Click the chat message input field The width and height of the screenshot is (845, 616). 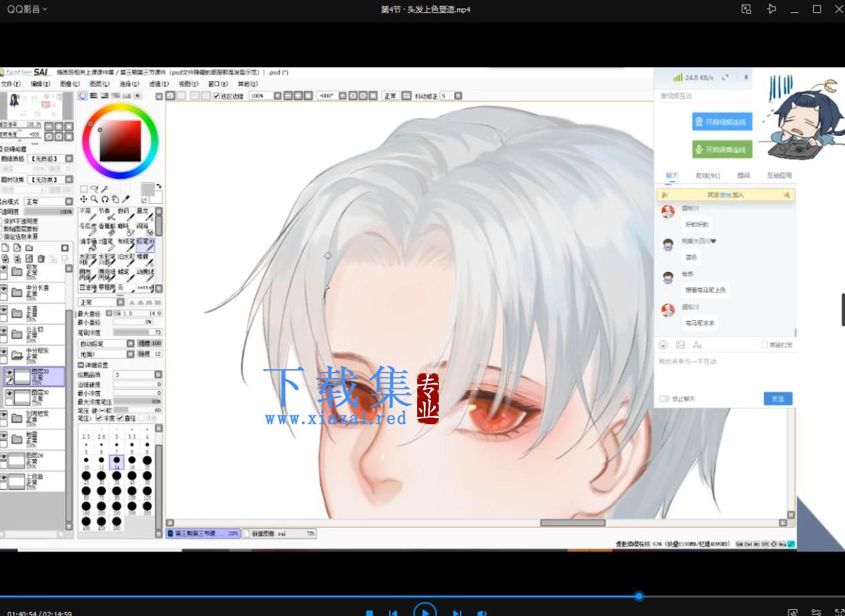tap(725, 371)
